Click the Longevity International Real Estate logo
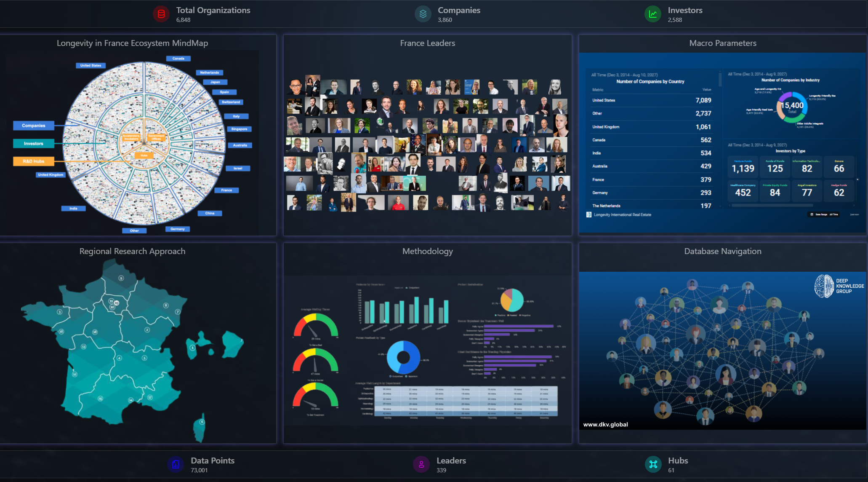This screenshot has height=482, width=868. click(589, 215)
